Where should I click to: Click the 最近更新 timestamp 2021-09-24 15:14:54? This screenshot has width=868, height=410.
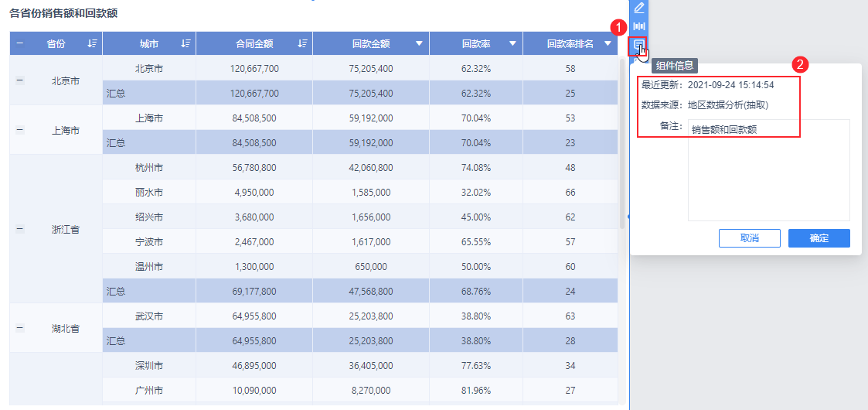coord(730,85)
